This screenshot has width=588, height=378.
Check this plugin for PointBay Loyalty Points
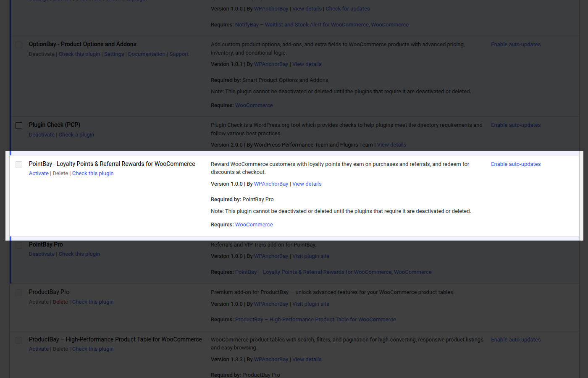point(93,173)
